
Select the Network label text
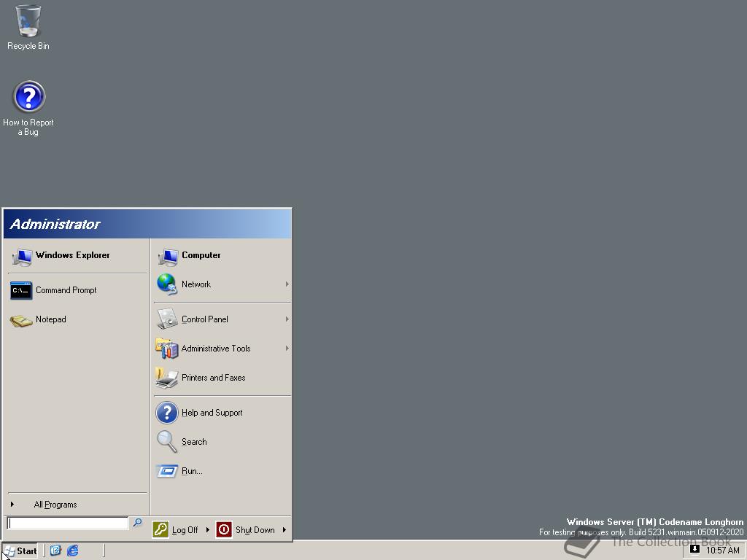coord(196,284)
